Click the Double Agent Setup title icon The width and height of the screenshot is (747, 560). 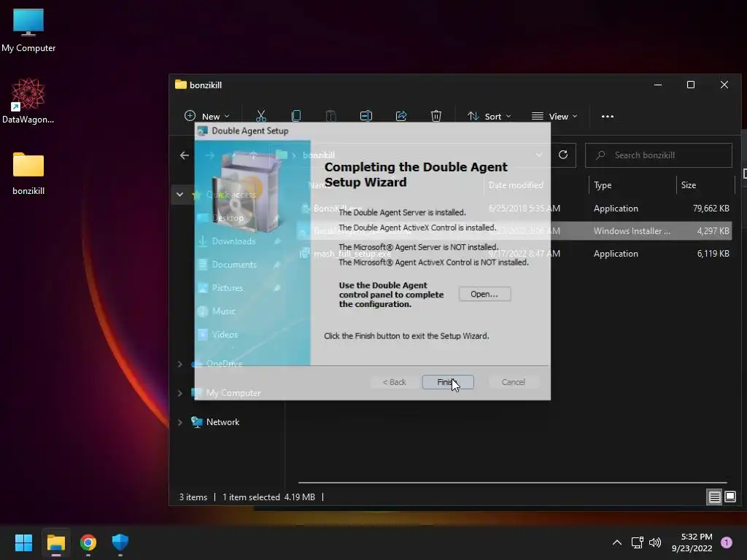point(203,131)
